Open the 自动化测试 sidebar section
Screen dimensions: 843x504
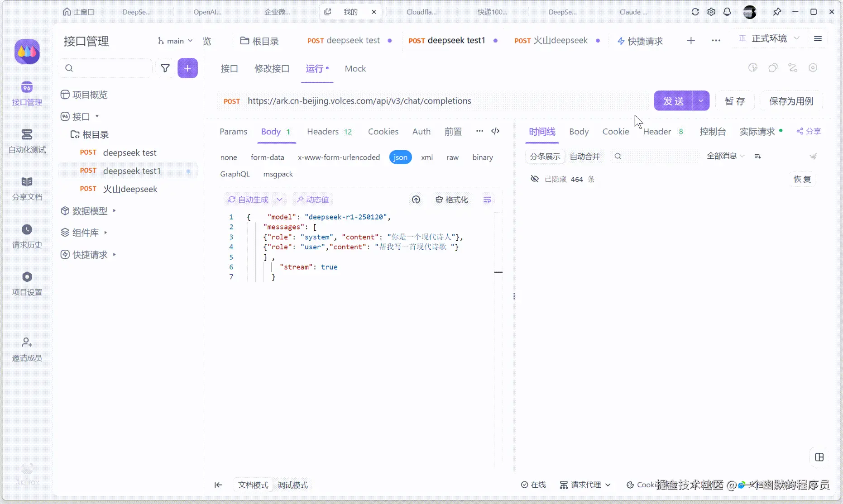pos(27,141)
